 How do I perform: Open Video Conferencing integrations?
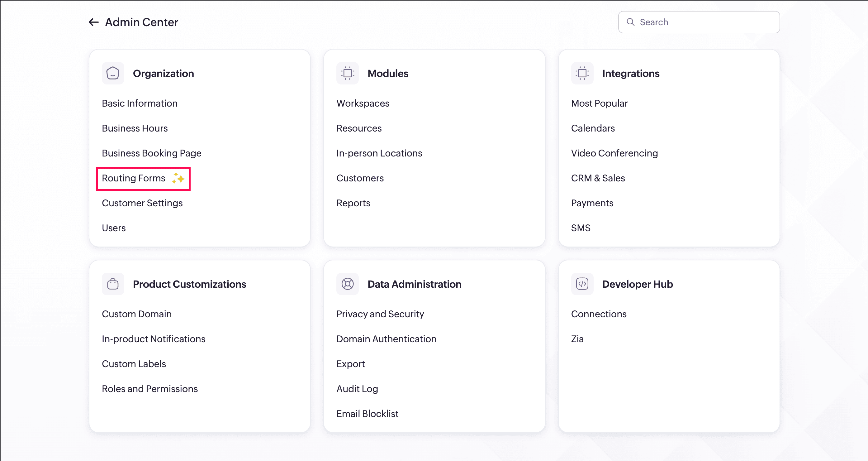(x=614, y=153)
